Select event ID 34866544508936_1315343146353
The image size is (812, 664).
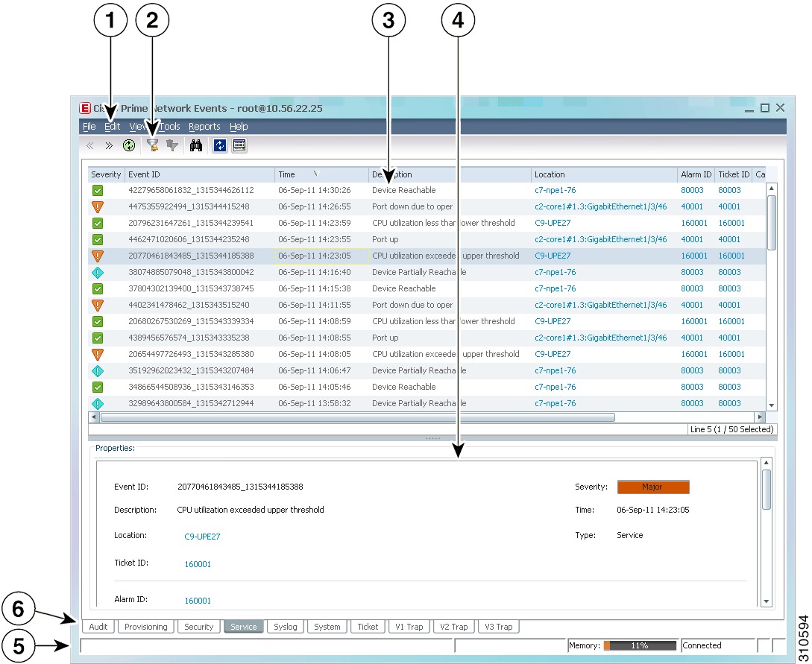(x=191, y=387)
